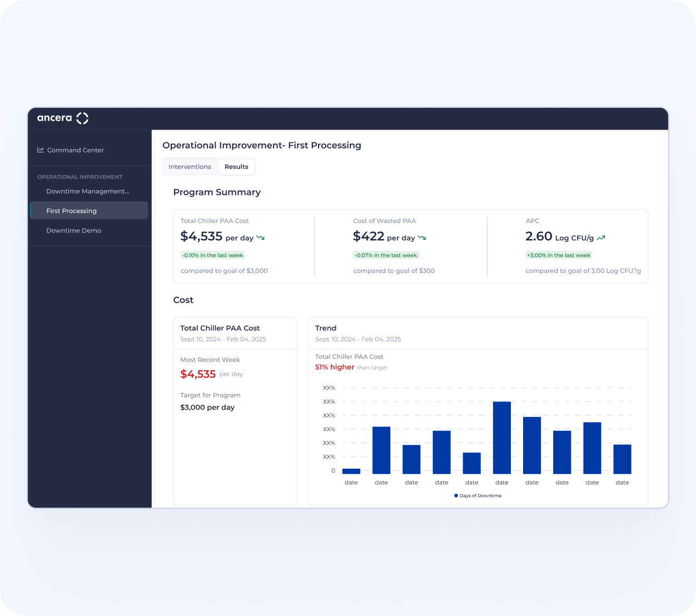Image resolution: width=696 pixels, height=616 pixels.
Task: Click the -0.10% in the last week badge
Action: click(x=213, y=255)
